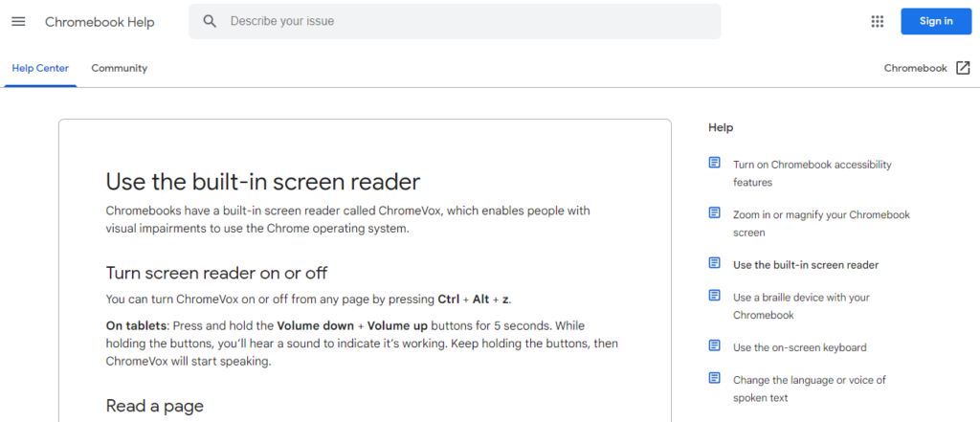Switch to the Help Center tab
980x422 pixels.
click(40, 68)
